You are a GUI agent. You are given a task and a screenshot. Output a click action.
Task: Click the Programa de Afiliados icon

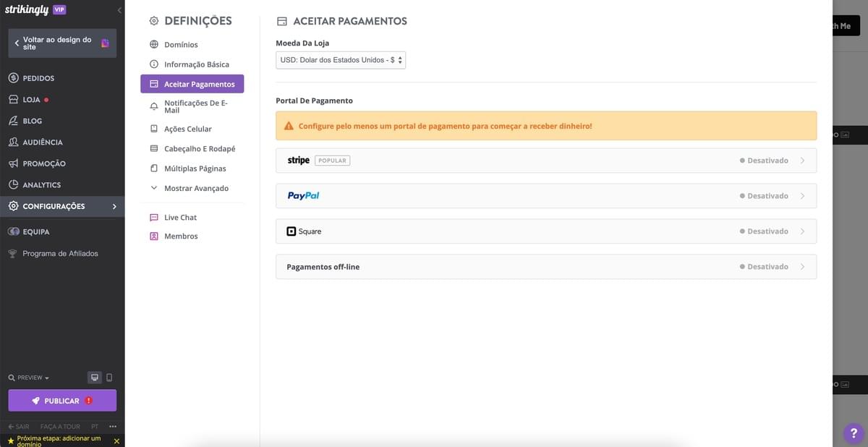(x=13, y=253)
